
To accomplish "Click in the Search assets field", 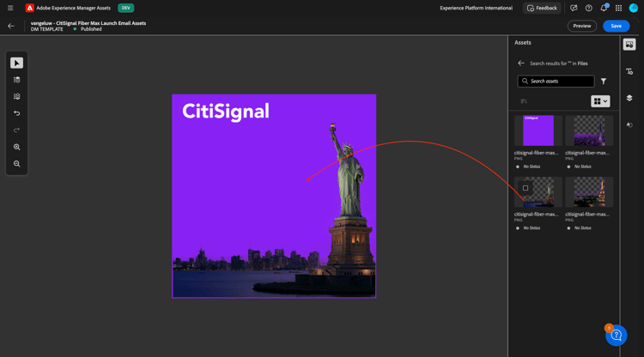I will (556, 82).
